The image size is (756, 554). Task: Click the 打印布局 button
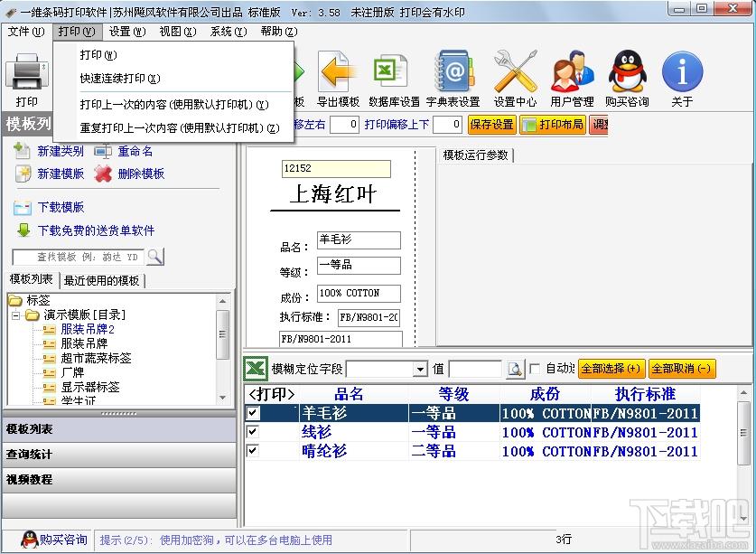[553, 125]
